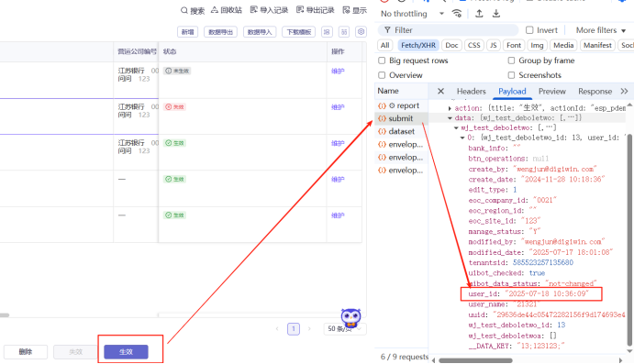Enable the Screenshots checkbox

[511, 75]
